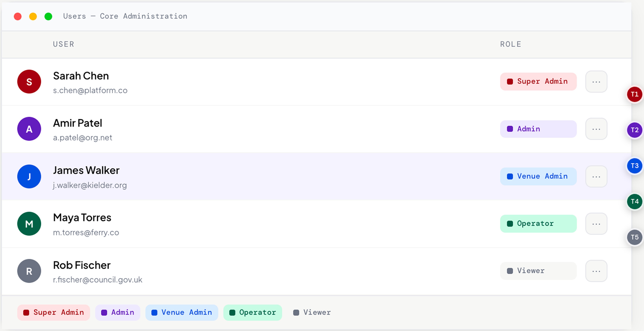Click Maya Torres's Operator role badge
Image resolution: width=644 pixels, height=331 pixels.
point(538,224)
